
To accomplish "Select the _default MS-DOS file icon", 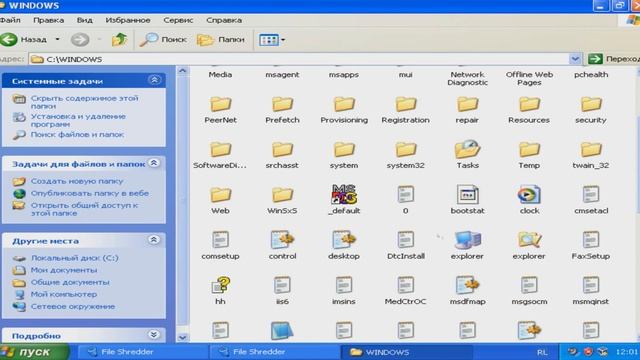I will [344, 194].
